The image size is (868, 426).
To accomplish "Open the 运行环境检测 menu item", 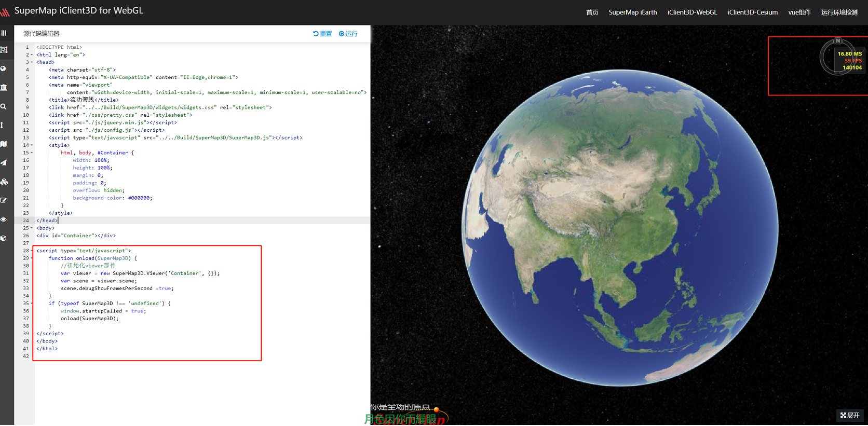I will pyautogui.click(x=839, y=12).
